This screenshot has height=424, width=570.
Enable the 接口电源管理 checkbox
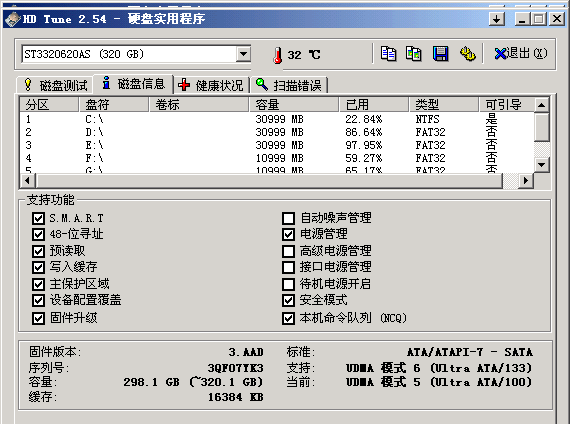click(x=288, y=267)
